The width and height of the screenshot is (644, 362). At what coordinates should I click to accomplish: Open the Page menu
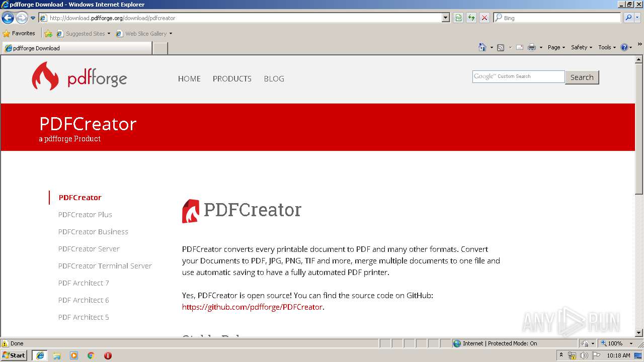pos(556,47)
